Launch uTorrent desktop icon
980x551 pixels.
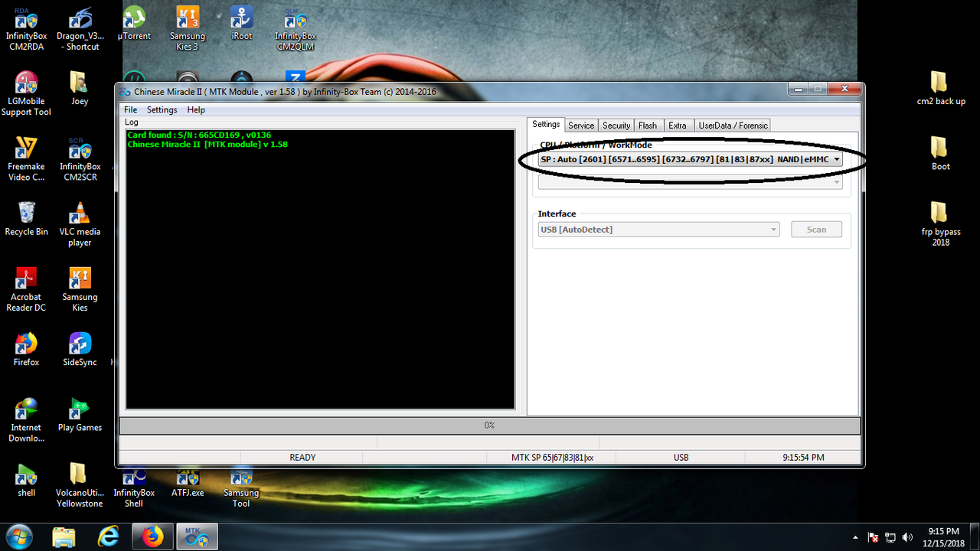134,23
